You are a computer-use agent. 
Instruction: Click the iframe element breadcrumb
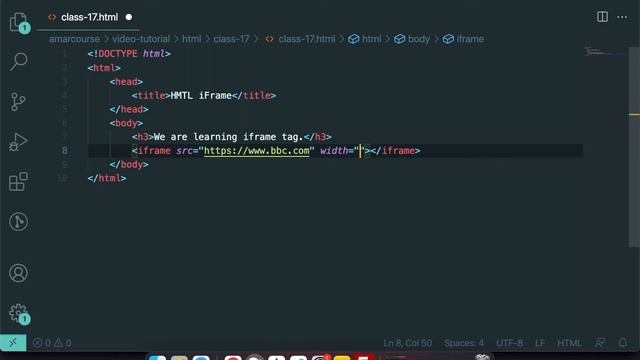pyautogui.click(x=463, y=39)
